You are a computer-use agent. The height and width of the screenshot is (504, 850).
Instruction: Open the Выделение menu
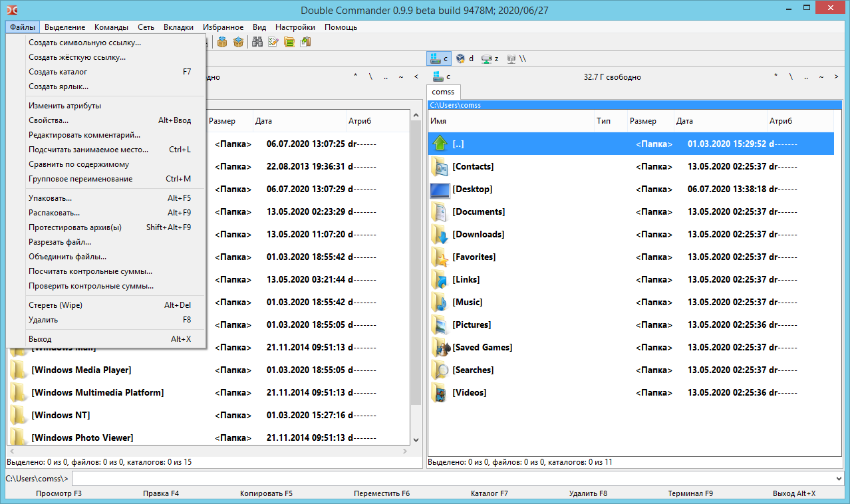pyautogui.click(x=65, y=27)
